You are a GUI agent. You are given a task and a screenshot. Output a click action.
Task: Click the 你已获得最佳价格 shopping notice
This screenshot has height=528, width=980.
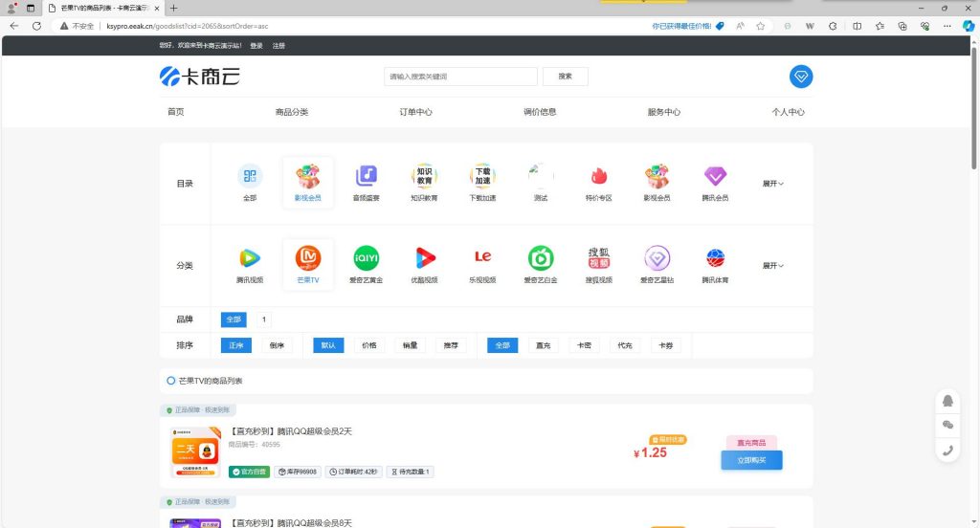coord(687,26)
